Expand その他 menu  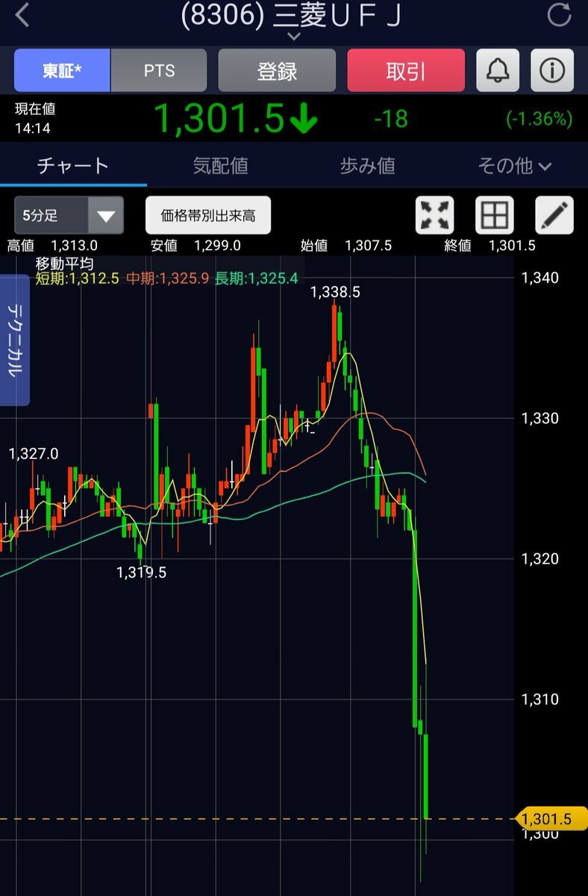tap(514, 166)
